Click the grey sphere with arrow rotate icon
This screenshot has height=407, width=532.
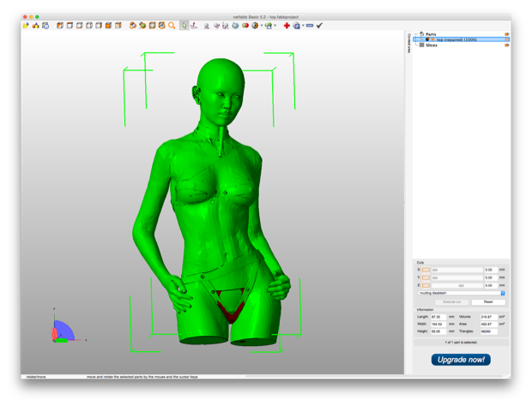(x=216, y=26)
